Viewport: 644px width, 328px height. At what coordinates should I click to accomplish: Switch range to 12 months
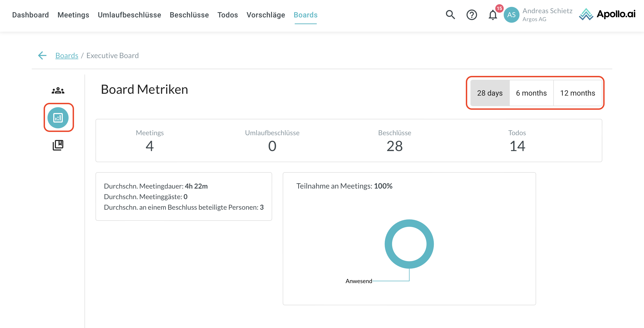pos(578,93)
